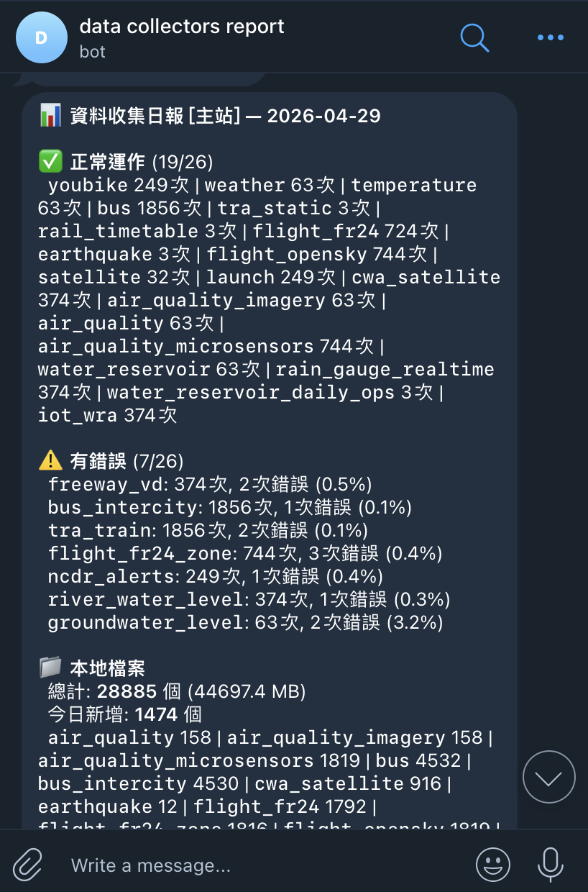Tap the 'bot' subtitle under the chat name
Viewport: 588px width, 892px height.
(92, 52)
